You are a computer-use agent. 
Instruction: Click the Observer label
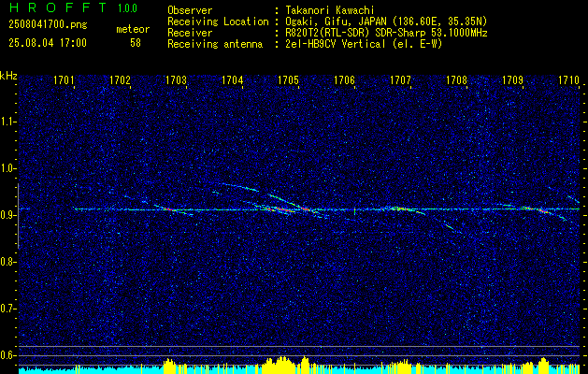(x=190, y=10)
